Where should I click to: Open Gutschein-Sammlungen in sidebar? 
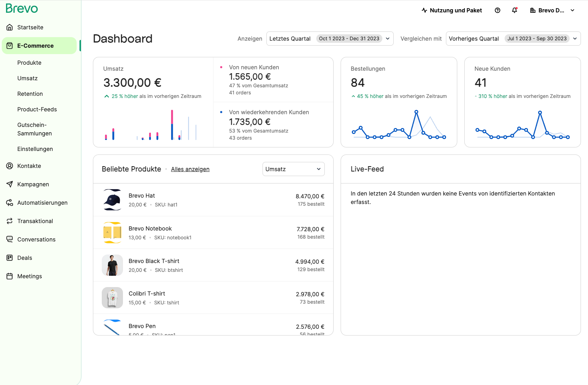coord(35,129)
